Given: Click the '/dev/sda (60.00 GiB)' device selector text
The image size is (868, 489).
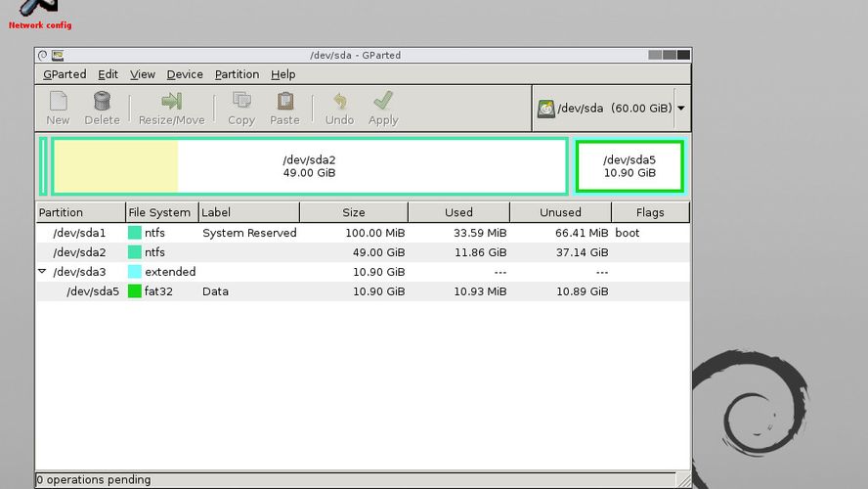Looking at the screenshot, I should point(615,108).
